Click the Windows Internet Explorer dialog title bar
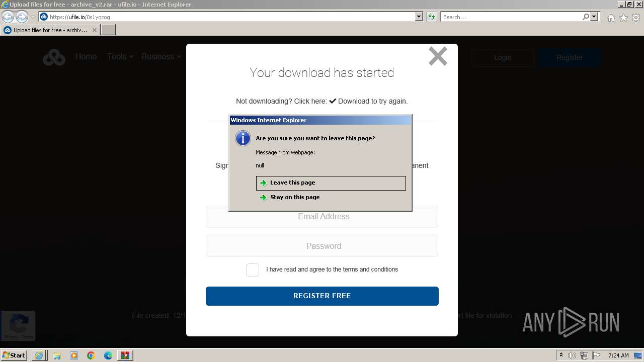The height and width of the screenshot is (362, 644). (x=320, y=120)
